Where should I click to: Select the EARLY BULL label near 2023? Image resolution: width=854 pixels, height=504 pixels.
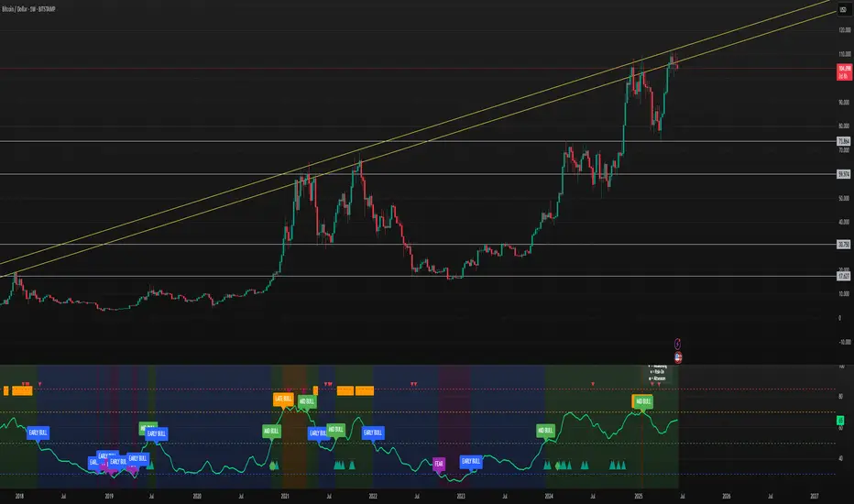click(471, 461)
